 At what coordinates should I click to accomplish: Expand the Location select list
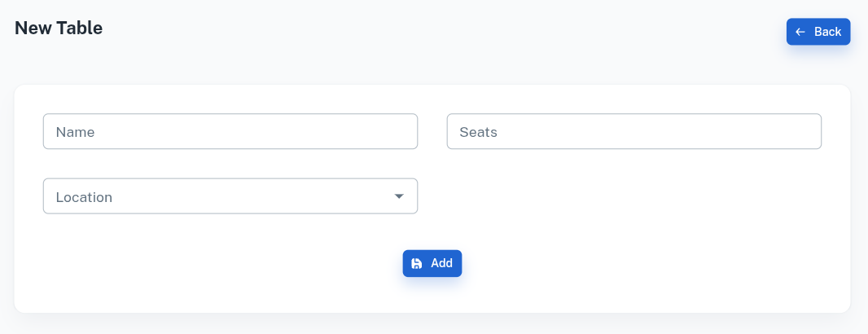(244, 196)
